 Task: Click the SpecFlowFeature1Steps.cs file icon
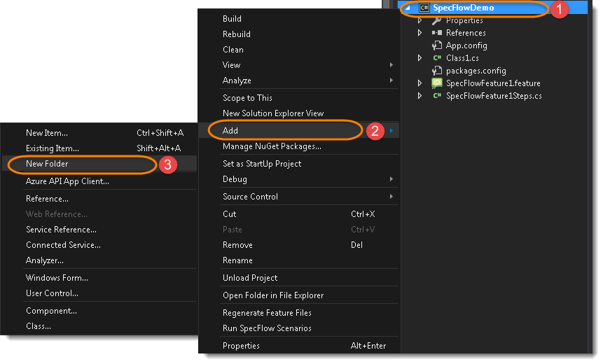click(x=437, y=96)
